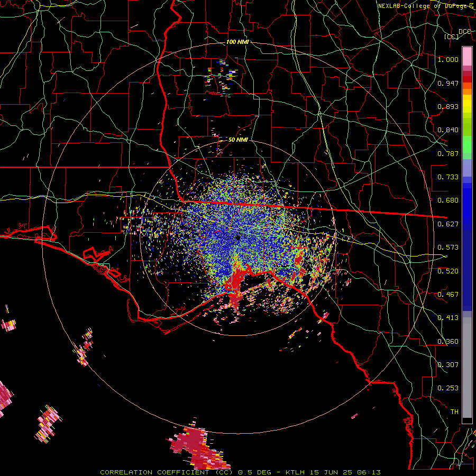
Task: Pick the gray lower color bar segment
Action: coord(467,368)
